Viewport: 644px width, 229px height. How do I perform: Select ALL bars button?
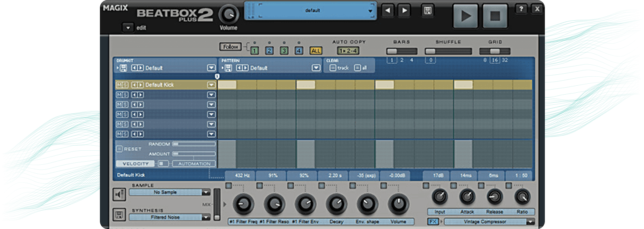point(316,51)
